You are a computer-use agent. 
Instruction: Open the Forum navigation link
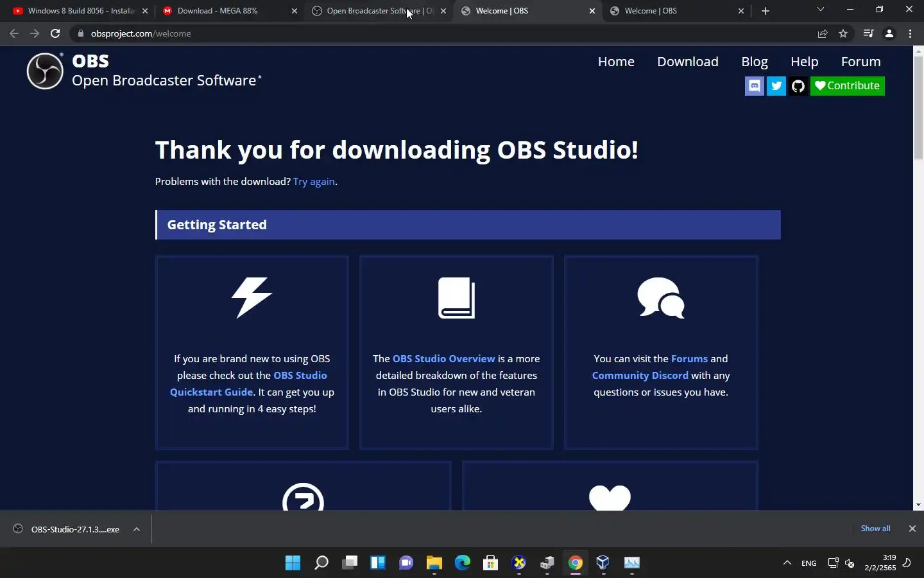coord(861,62)
